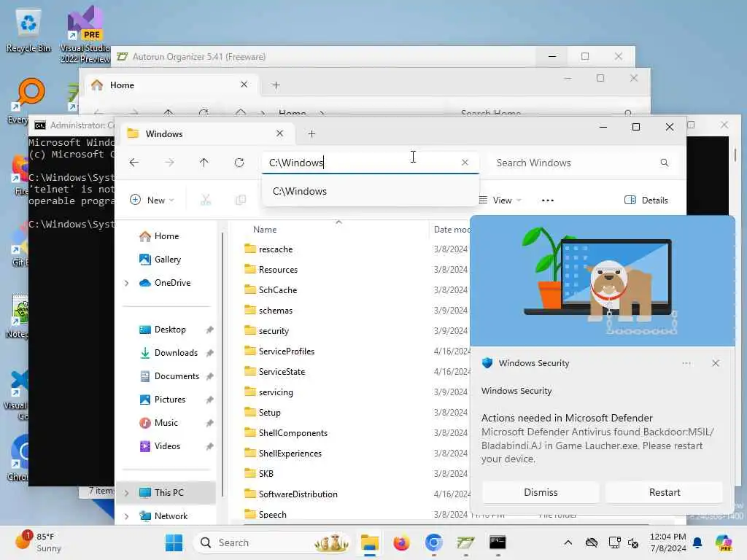Viewport: 747px width, 560px height.
Task: Click Restart in Defender notification
Action: [x=665, y=492]
